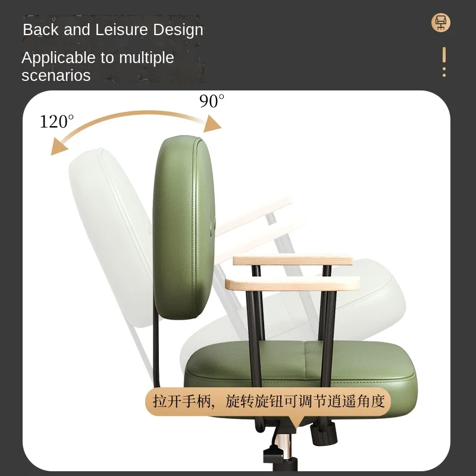Select the lower dot page indicator
476x476 pixels.
444,75
